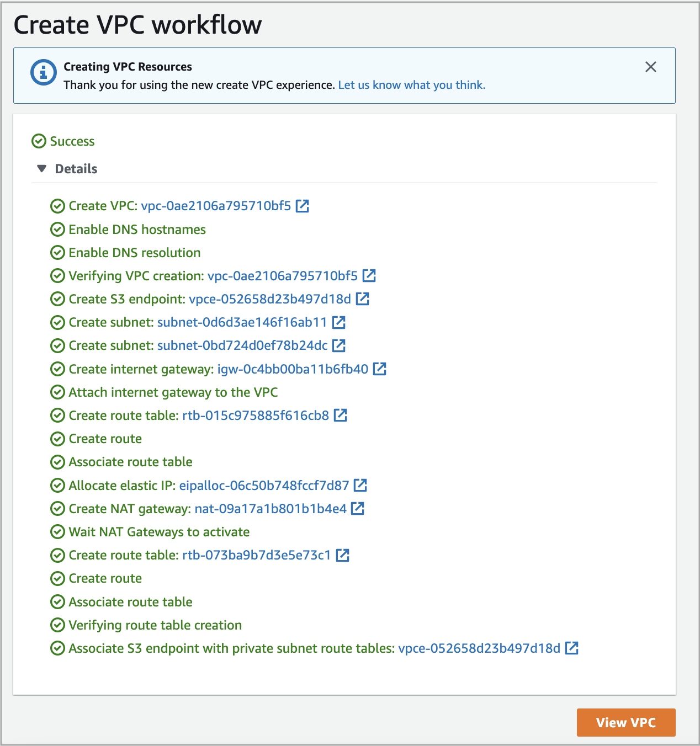Open the Let us know what you think link
Image resolution: width=700 pixels, height=746 pixels.
pos(411,84)
